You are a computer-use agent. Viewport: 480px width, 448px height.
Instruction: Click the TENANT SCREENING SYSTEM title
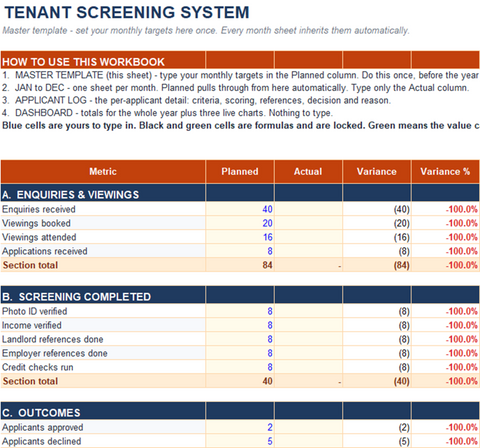click(x=127, y=12)
